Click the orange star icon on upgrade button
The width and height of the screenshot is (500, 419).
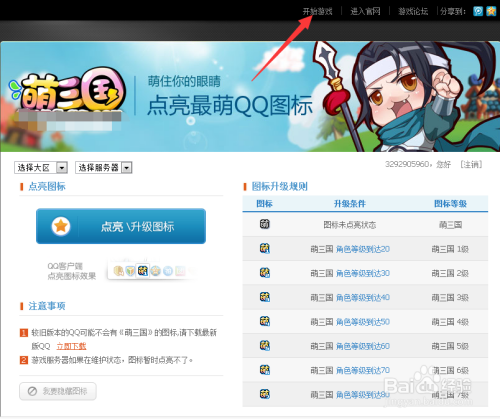(61, 226)
